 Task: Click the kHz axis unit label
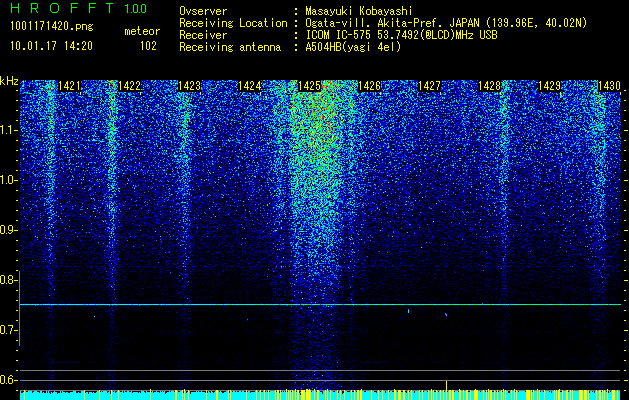9,81
